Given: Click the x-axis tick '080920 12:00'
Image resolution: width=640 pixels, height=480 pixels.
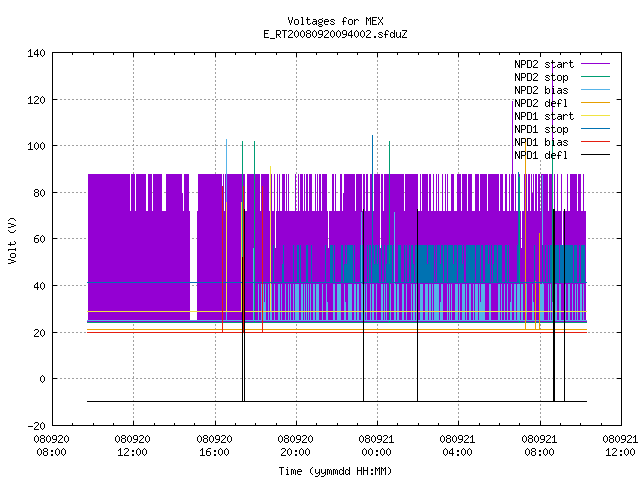Looking at the screenshot, I should [x=132, y=446].
